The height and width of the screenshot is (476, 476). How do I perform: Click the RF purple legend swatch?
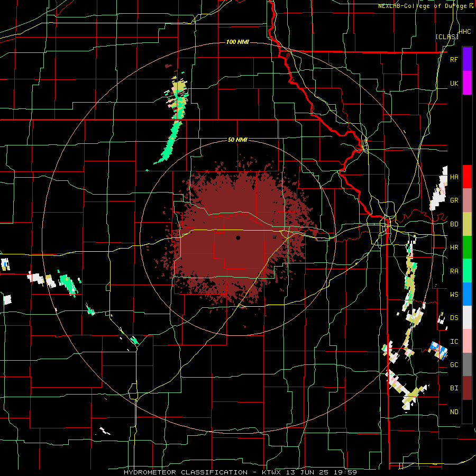467,59
